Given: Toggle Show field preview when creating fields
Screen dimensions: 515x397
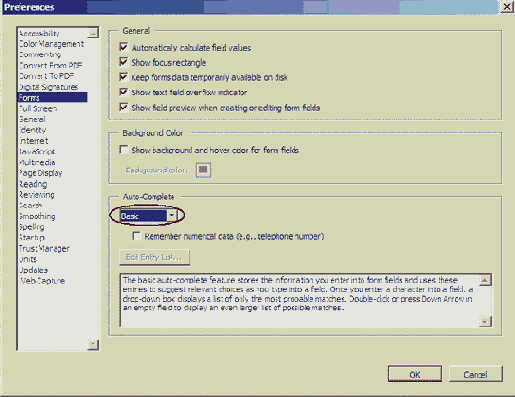Looking at the screenshot, I should (x=124, y=107).
